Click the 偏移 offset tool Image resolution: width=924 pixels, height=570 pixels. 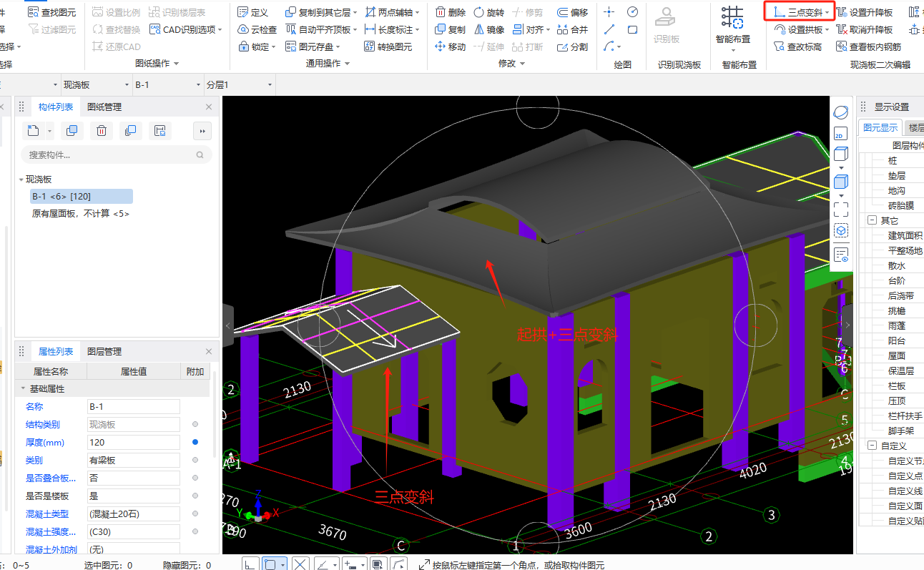(x=572, y=12)
